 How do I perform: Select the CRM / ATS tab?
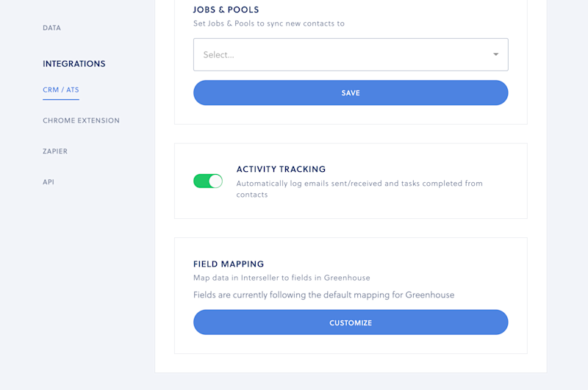click(61, 90)
